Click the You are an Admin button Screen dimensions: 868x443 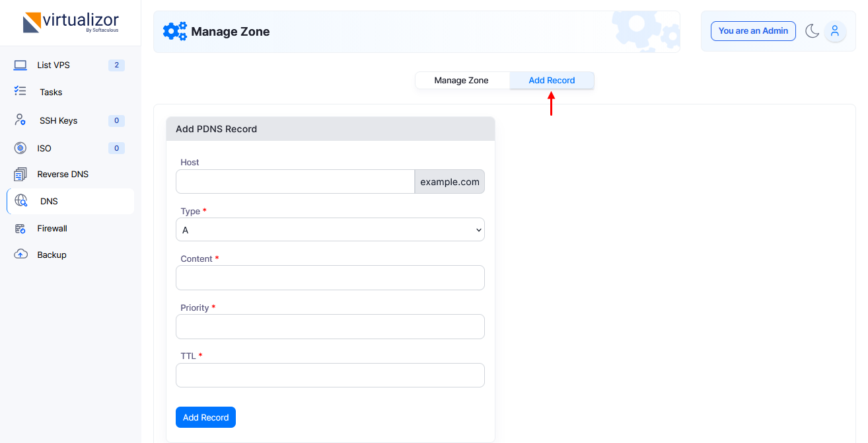[753, 31]
